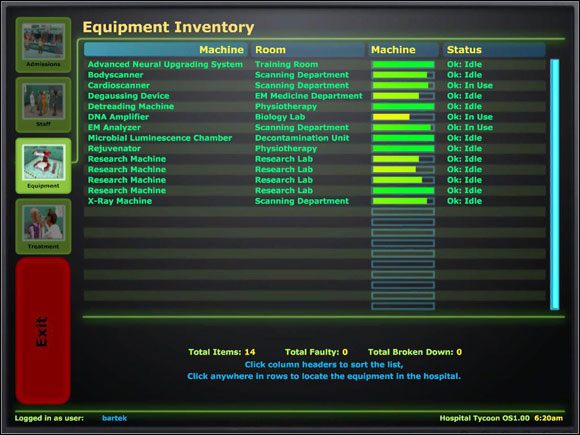Sort by Machine condition column header
This screenshot has width=580, height=435.
(x=403, y=50)
